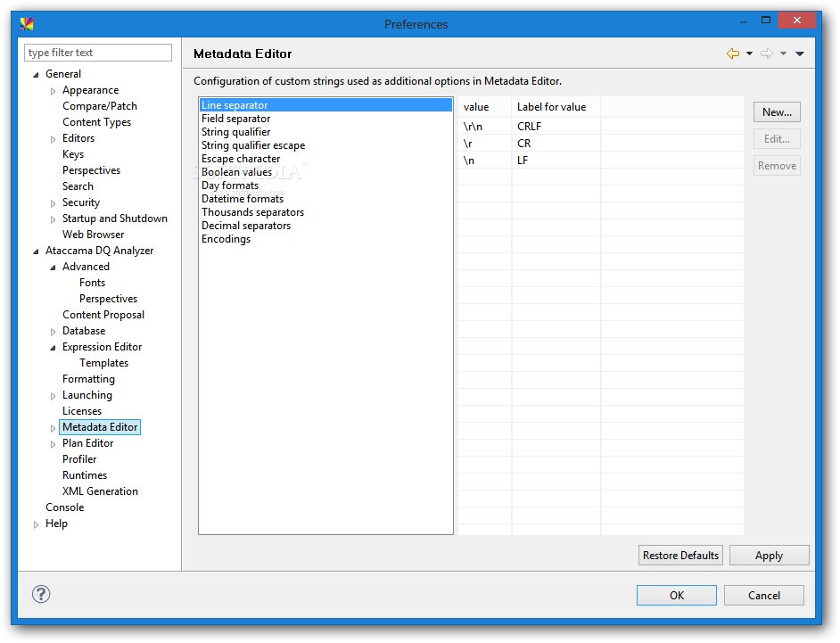840x643 pixels.
Task: Open Fonts under Advanced
Action: point(92,283)
